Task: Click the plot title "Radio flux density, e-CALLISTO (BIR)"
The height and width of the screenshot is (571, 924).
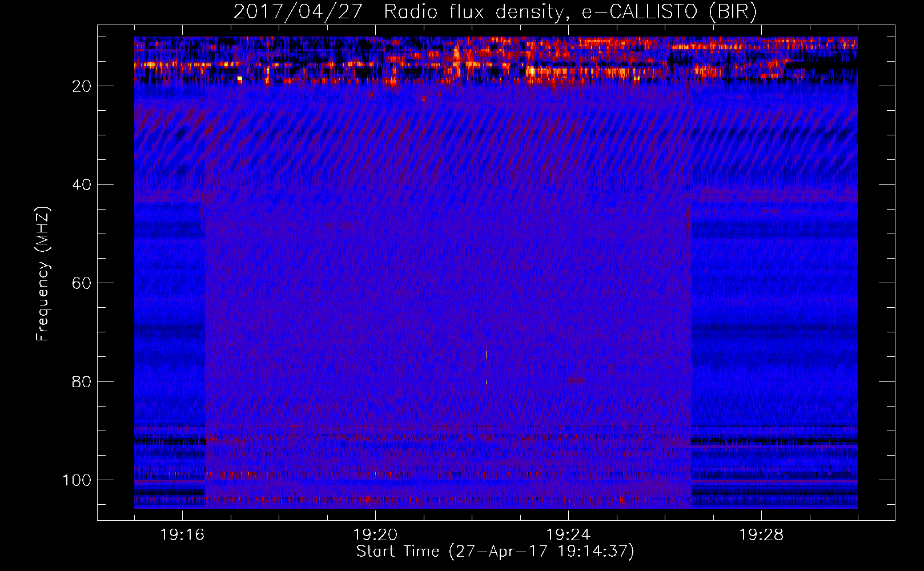Action: (x=571, y=12)
